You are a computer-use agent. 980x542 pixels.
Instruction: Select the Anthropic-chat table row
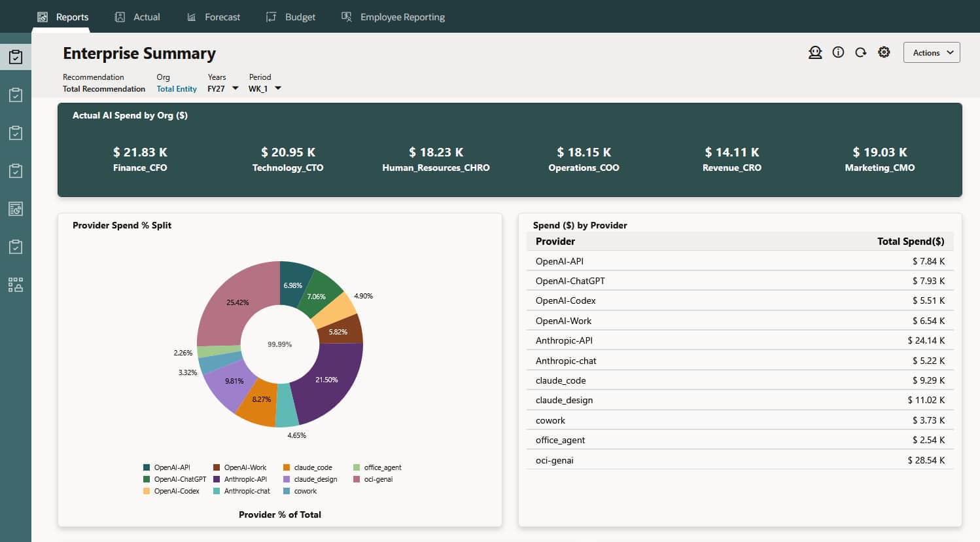740,361
